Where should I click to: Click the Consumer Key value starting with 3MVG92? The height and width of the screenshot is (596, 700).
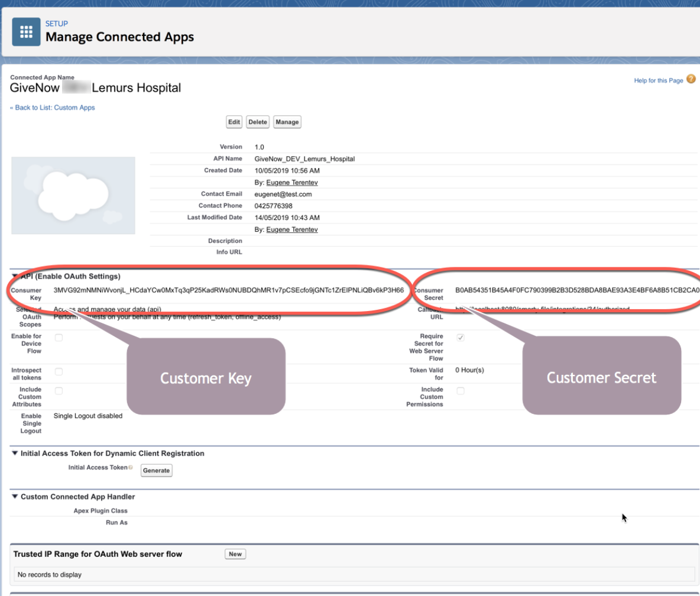229,290
